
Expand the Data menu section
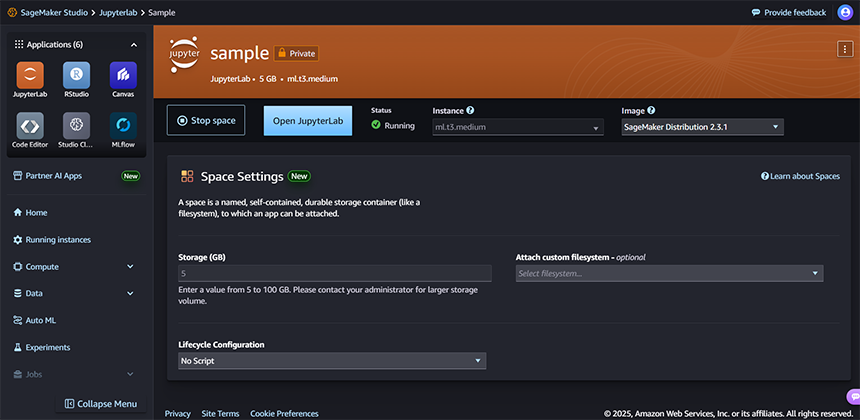[x=130, y=293]
